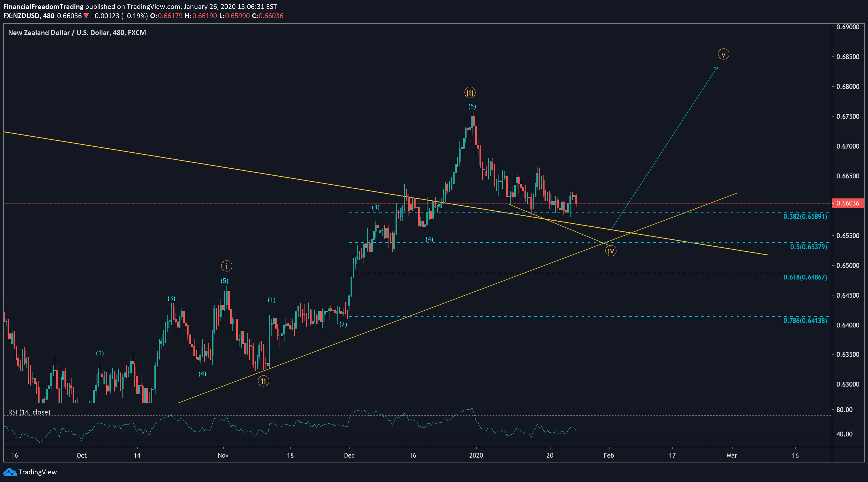Click the RSI (14, close) indicator title
This screenshot has height=482, width=868.
tap(29, 412)
